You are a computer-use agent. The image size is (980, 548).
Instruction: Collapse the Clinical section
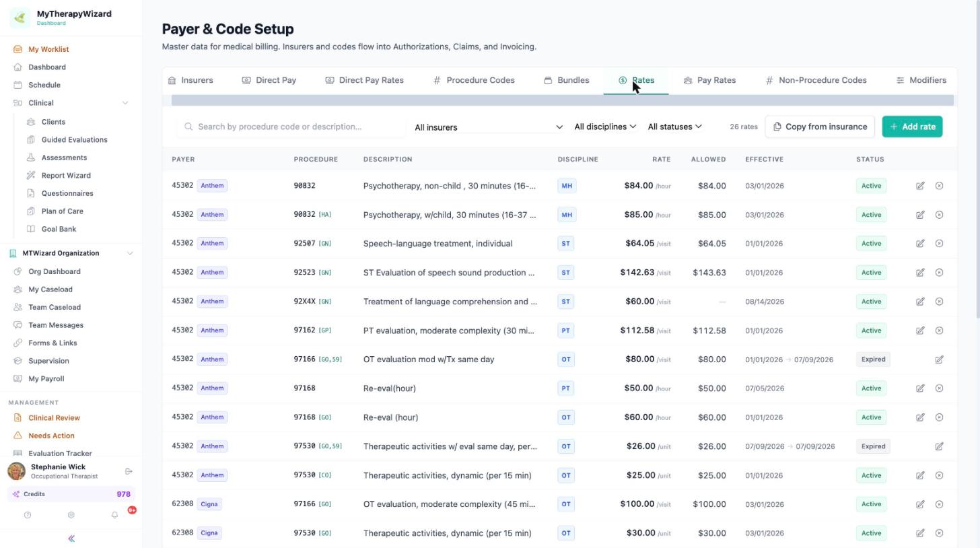coord(125,103)
